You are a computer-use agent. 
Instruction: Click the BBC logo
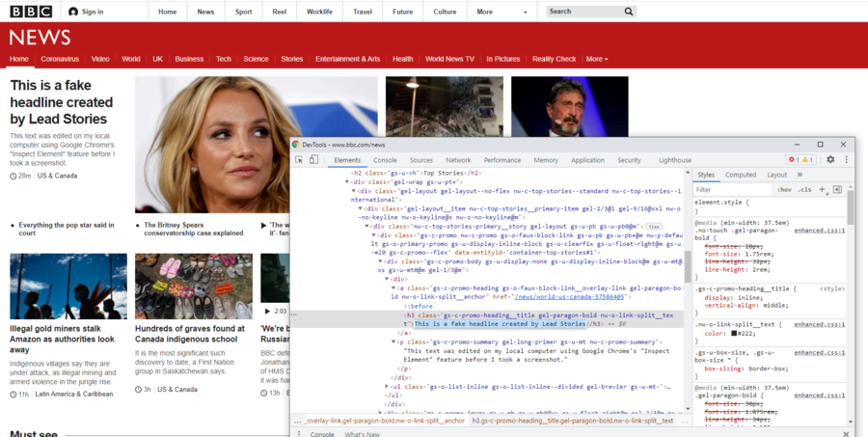click(31, 11)
